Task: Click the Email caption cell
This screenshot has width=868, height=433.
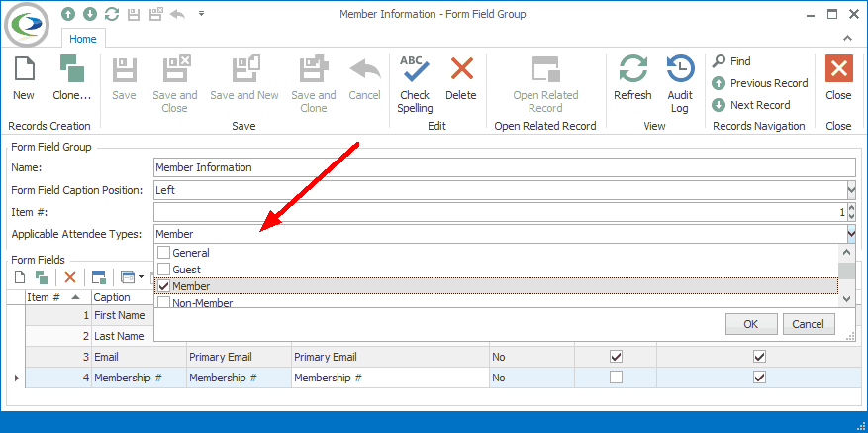Action: [139, 357]
